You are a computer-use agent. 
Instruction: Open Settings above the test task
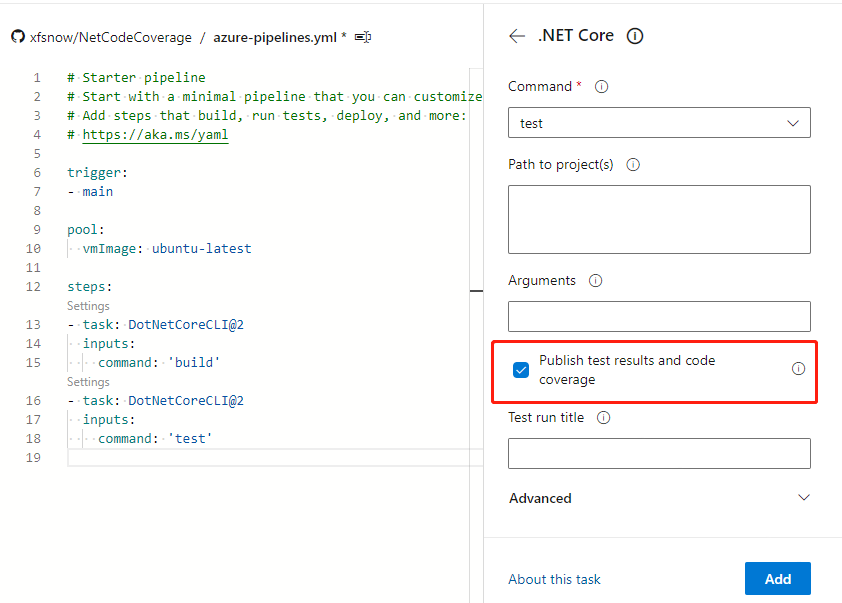point(88,382)
